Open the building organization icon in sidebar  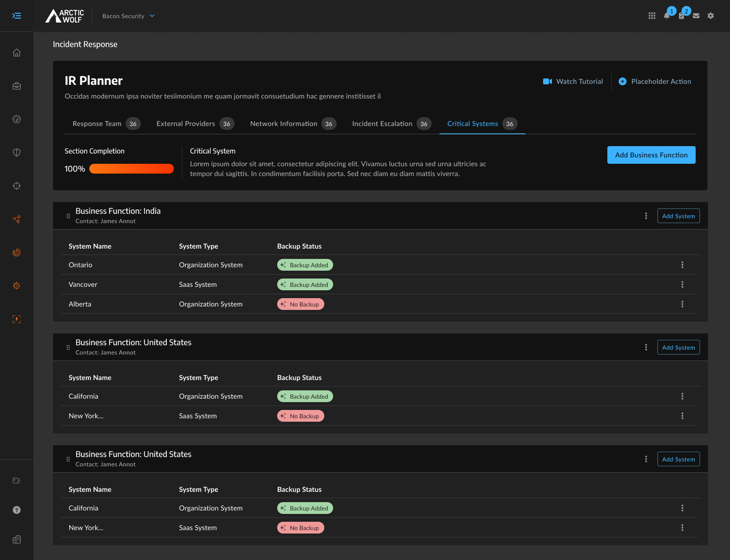click(x=17, y=539)
